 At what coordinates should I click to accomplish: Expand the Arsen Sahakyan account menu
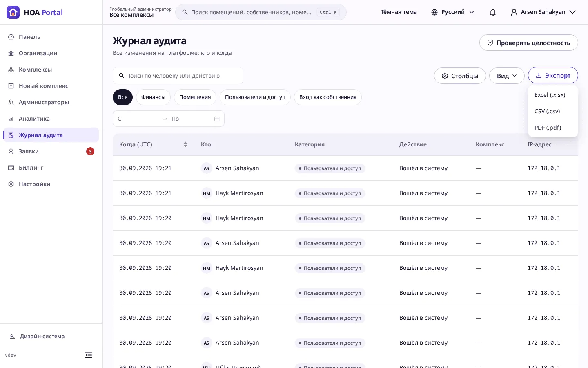[543, 12]
